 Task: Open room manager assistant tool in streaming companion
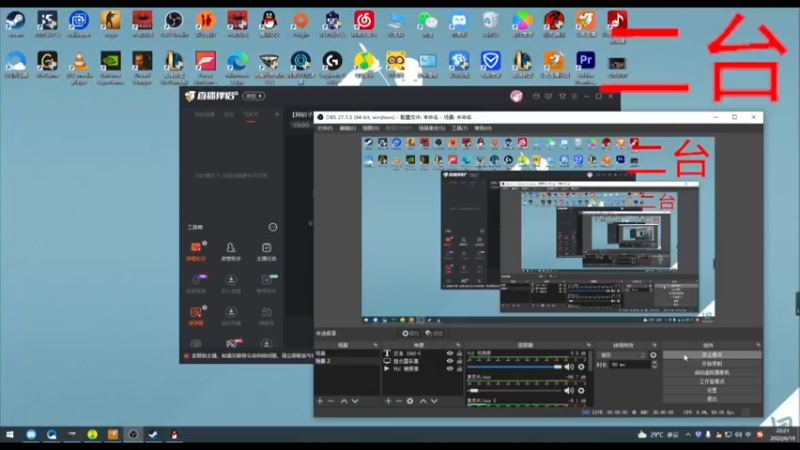(231, 252)
